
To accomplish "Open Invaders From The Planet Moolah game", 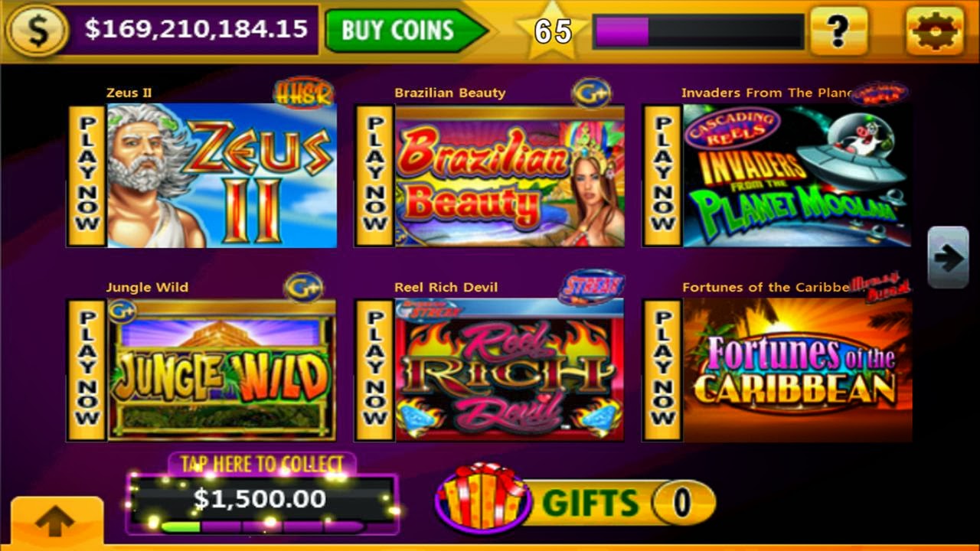I will click(797, 176).
